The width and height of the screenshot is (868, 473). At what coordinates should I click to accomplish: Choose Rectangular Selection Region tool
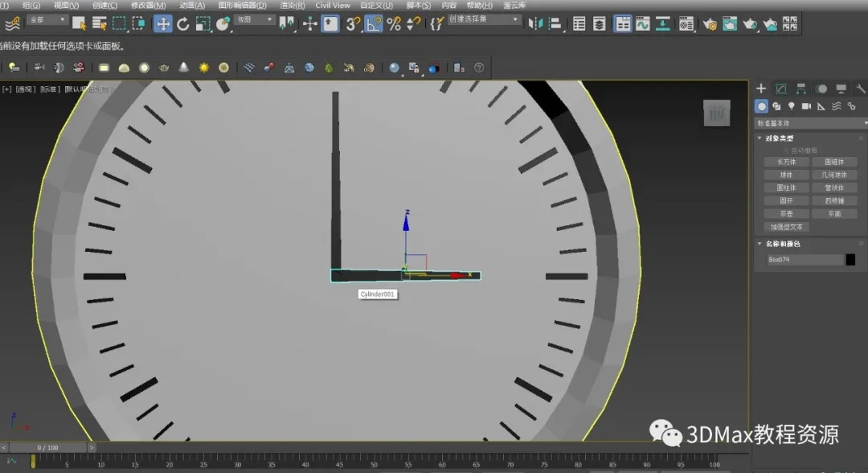[x=119, y=24]
